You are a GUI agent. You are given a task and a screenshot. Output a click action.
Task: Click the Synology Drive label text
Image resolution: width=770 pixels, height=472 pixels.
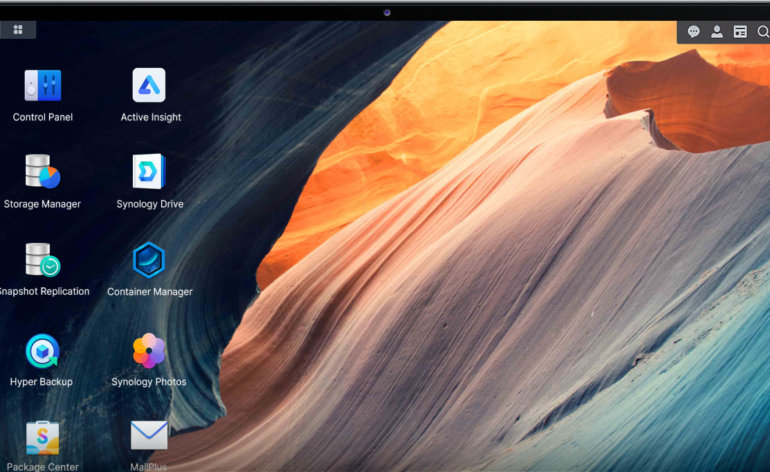coord(150,204)
